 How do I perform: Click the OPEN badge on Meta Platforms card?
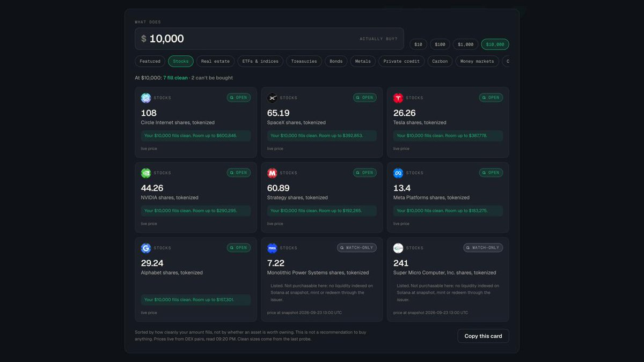(x=491, y=173)
